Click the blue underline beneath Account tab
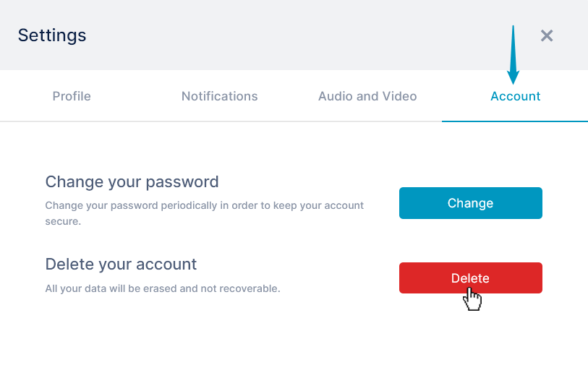 [515, 121]
